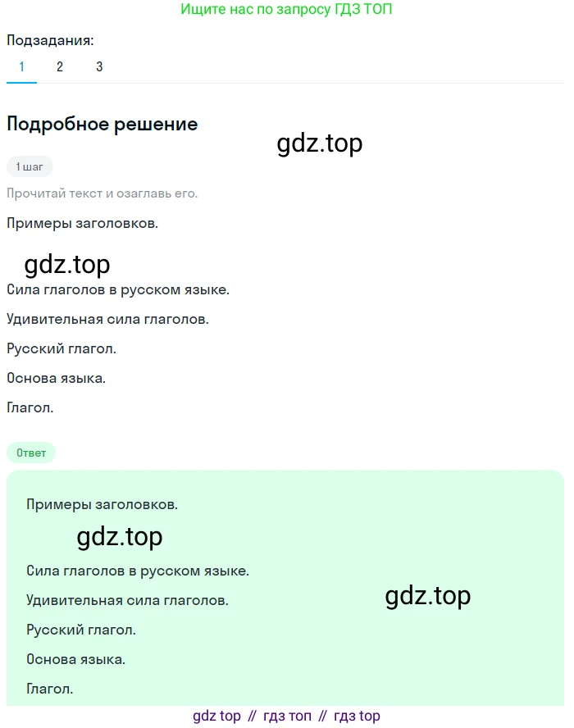Click "Русский глагол." in the step section
Viewport: 574px width, 728px height.
[x=61, y=348]
